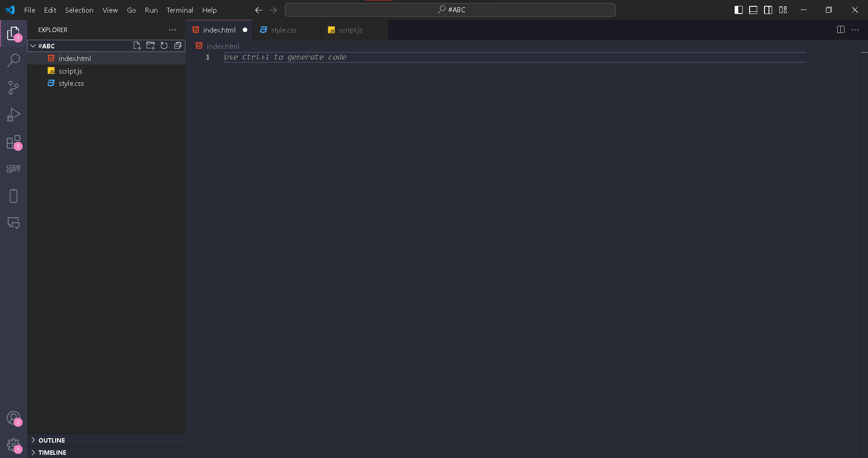Switch to the style.css editor tab
The height and width of the screenshot is (458, 868).
[x=287, y=30]
